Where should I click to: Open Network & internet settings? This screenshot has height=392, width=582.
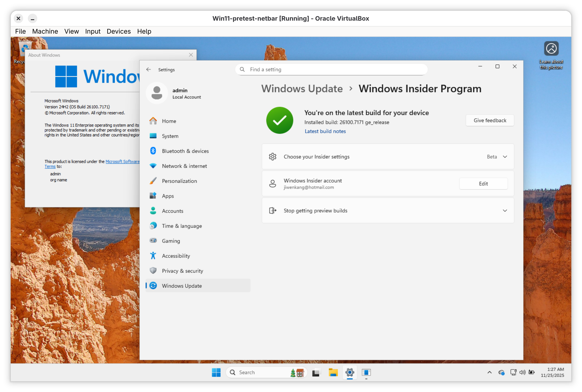pos(184,166)
